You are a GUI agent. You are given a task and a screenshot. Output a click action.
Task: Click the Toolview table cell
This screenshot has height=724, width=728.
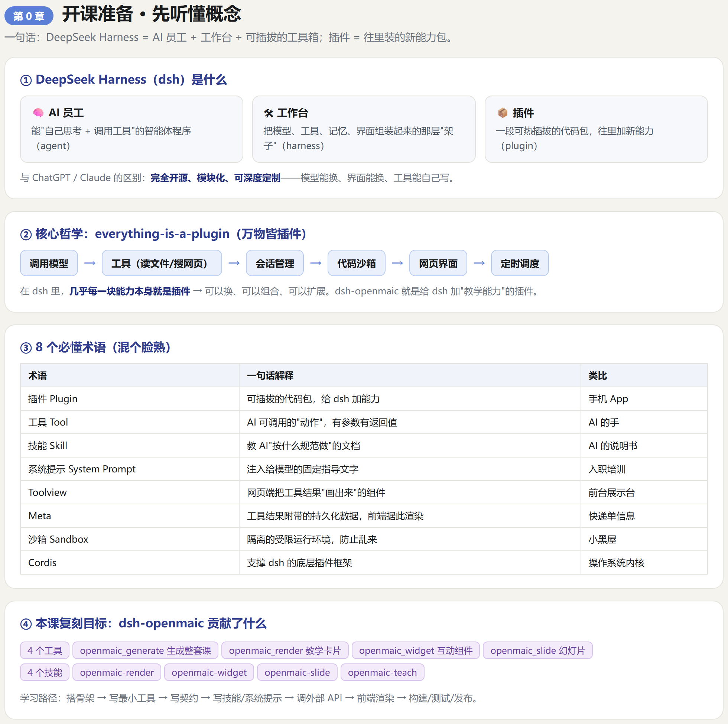[130, 492]
